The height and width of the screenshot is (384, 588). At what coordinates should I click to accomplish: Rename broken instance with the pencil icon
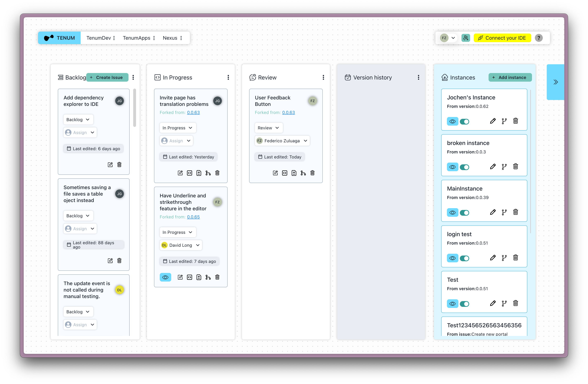[493, 167]
